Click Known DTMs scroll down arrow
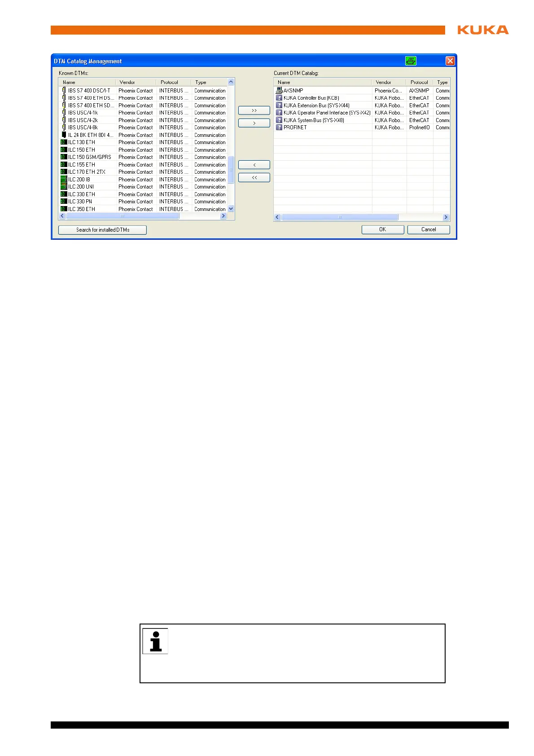The width and height of the screenshot is (534, 756). coord(231,209)
